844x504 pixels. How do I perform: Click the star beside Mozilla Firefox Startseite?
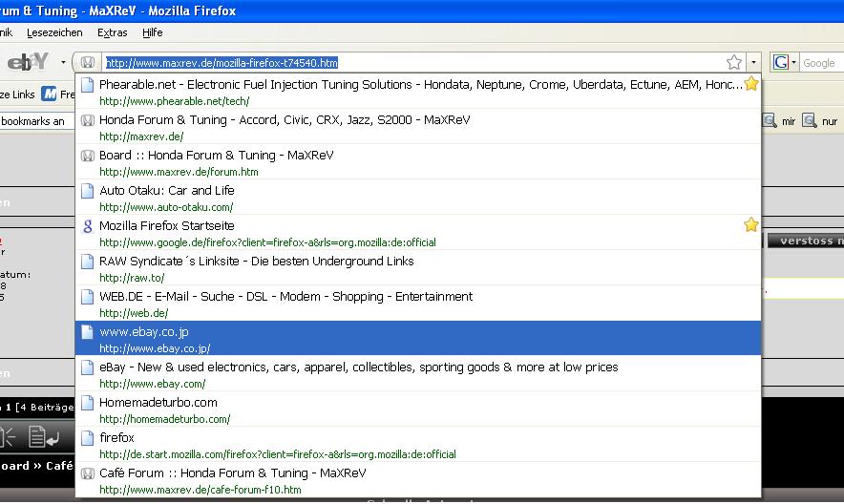pos(751,225)
